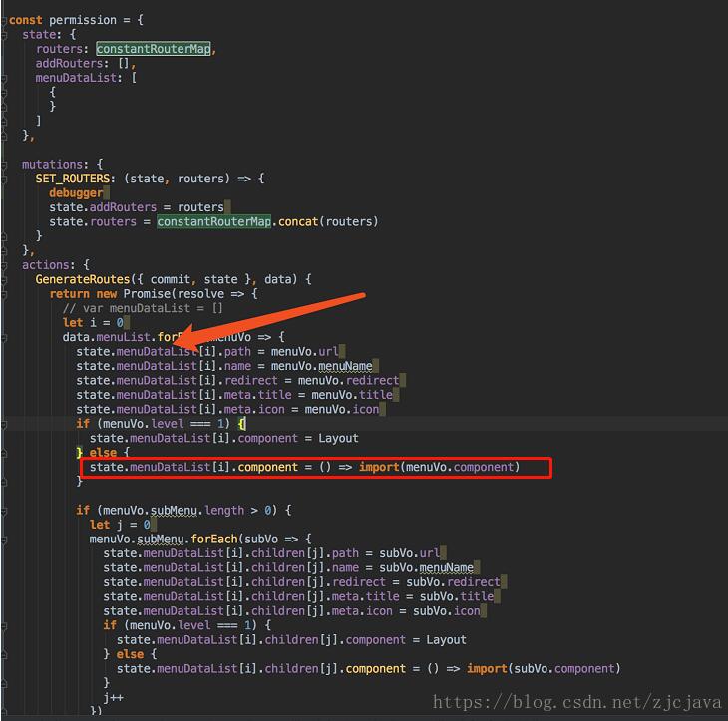The image size is (728, 721).
Task: Click 'Promise' in the return statement
Action: click(147, 294)
